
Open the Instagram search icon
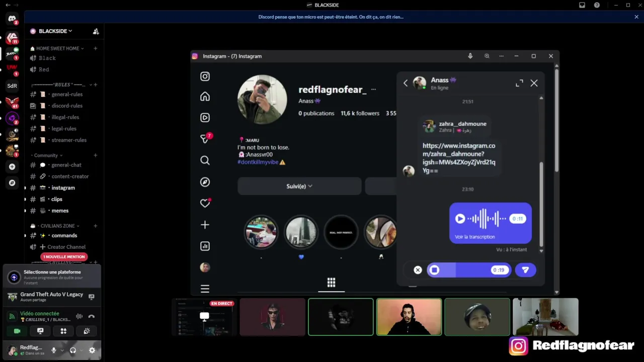pos(205,160)
